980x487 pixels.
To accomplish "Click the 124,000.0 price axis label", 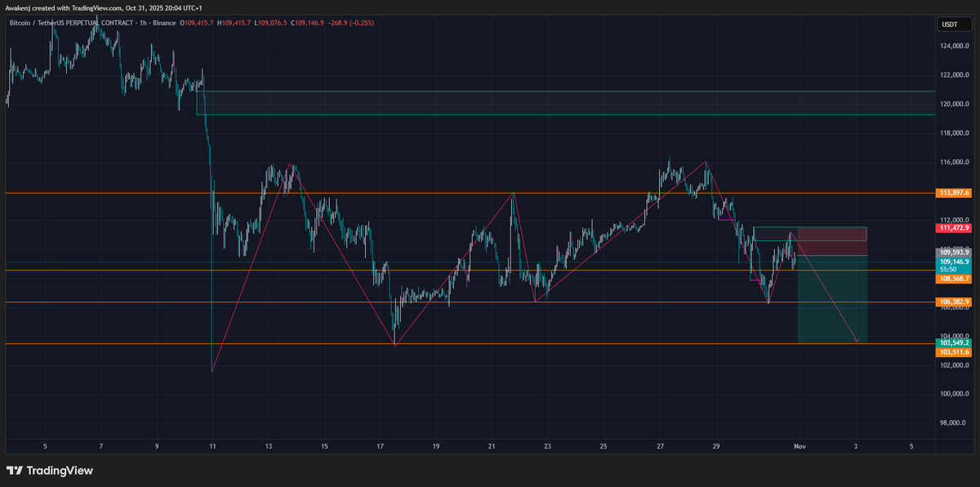I will coord(953,46).
